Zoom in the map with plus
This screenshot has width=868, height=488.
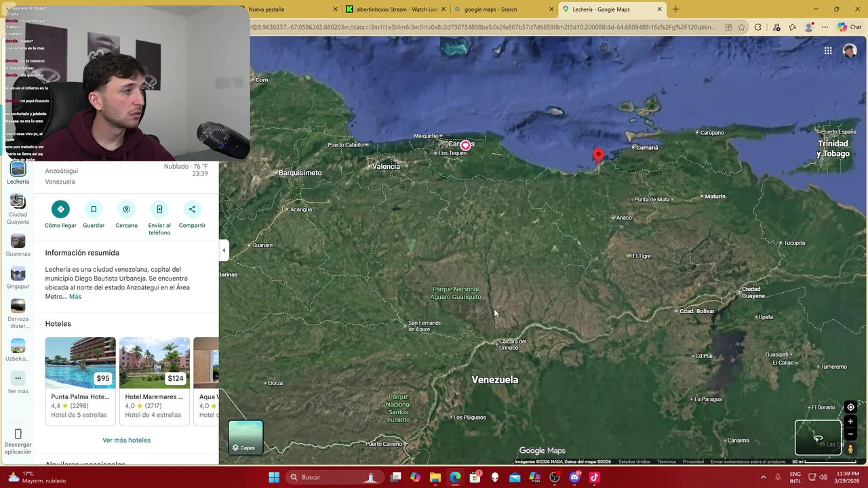(x=850, y=422)
